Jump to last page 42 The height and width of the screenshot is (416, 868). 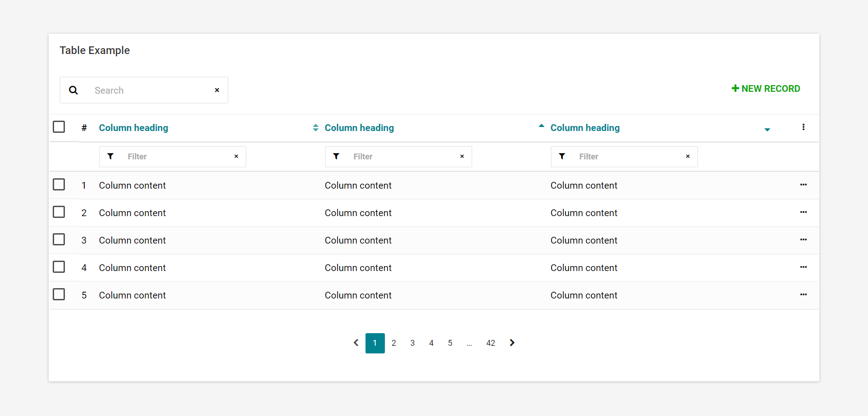[490, 343]
